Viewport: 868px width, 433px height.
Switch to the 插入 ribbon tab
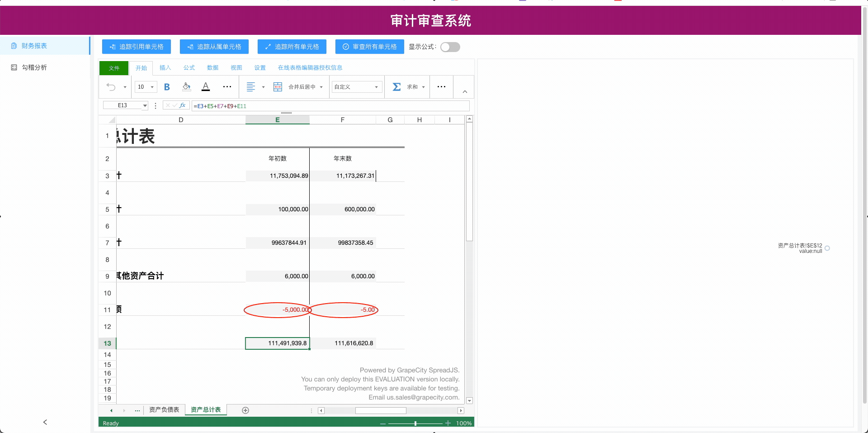coord(165,68)
